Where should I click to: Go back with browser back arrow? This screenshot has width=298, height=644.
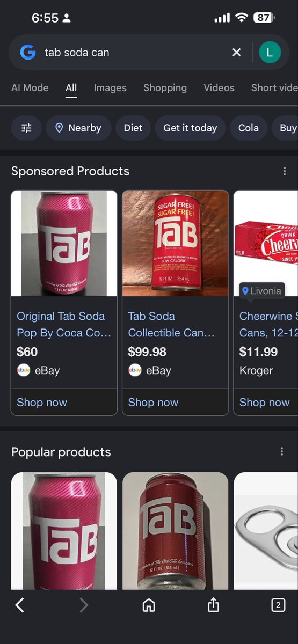pos(19,605)
